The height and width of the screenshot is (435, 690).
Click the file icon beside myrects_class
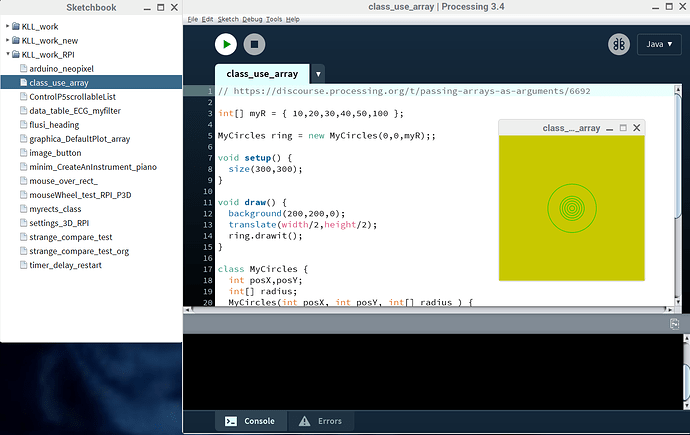(x=24, y=208)
